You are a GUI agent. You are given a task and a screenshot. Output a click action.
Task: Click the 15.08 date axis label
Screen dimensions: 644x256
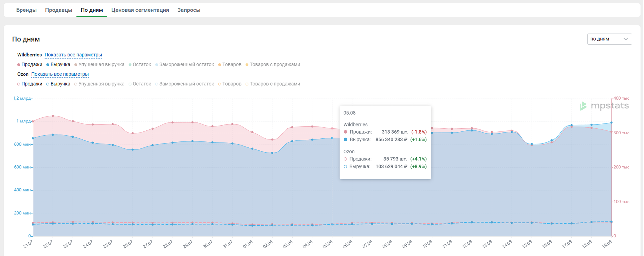pos(527,244)
